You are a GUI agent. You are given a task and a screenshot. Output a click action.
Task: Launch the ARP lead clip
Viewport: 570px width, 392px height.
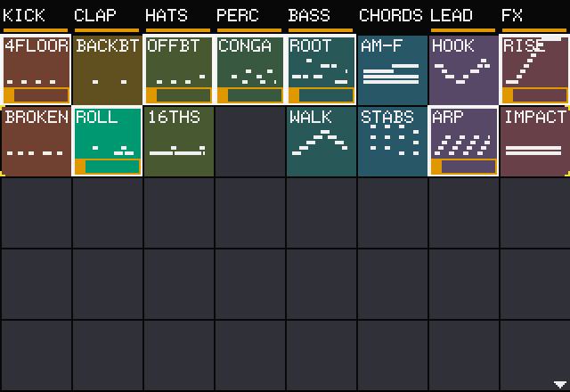point(463,141)
